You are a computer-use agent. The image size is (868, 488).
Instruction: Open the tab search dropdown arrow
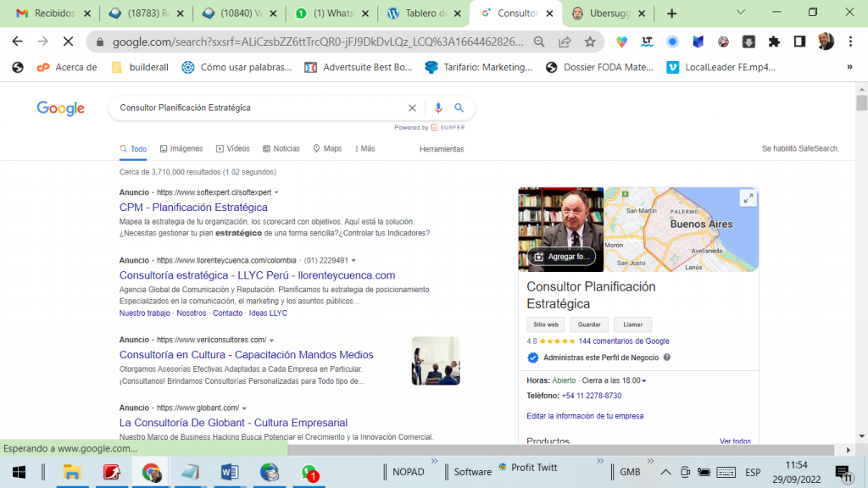741,13
